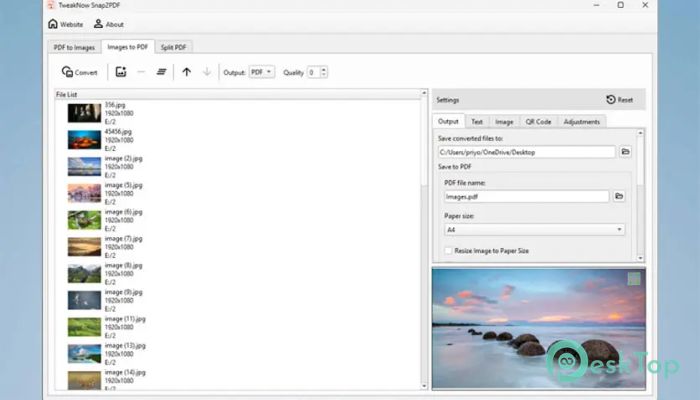The height and width of the screenshot is (400, 700).
Task: Select the Image settings tab
Action: [504, 122]
